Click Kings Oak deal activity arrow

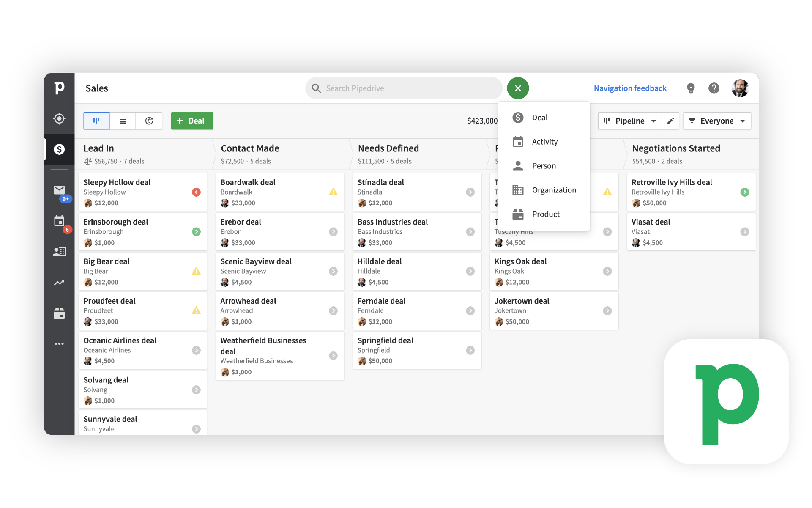click(607, 271)
